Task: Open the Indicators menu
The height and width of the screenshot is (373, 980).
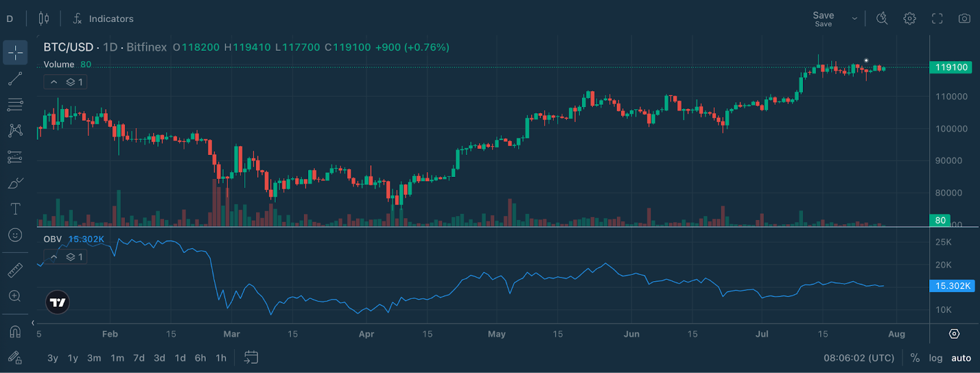Action: pos(103,18)
